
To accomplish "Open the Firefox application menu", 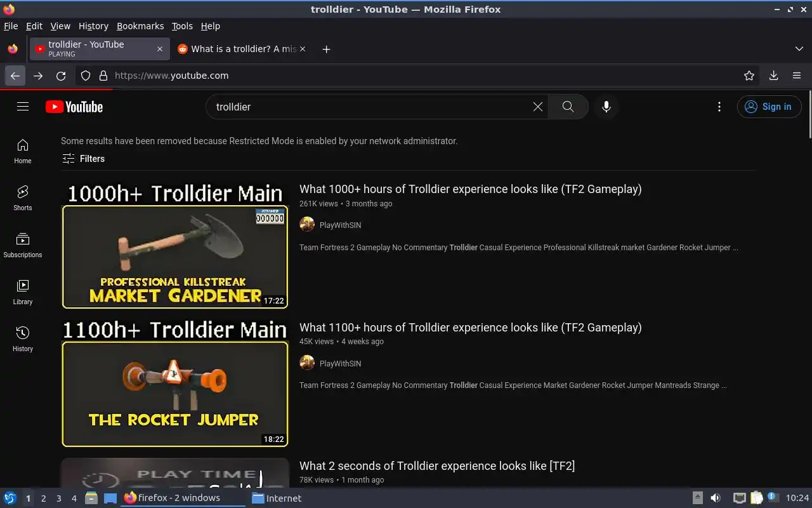I will click(797, 76).
